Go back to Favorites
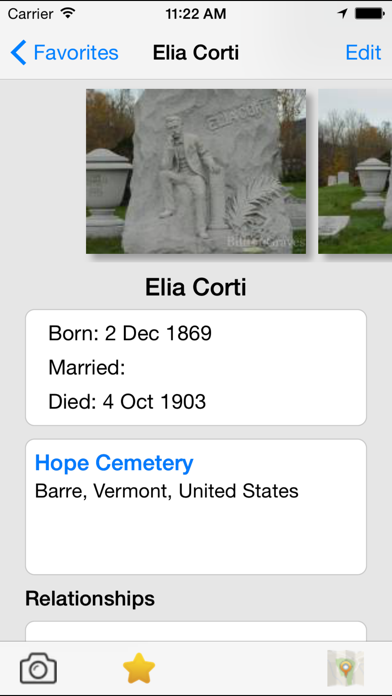Viewport: 392px width, 696px height. pos(65,52)
